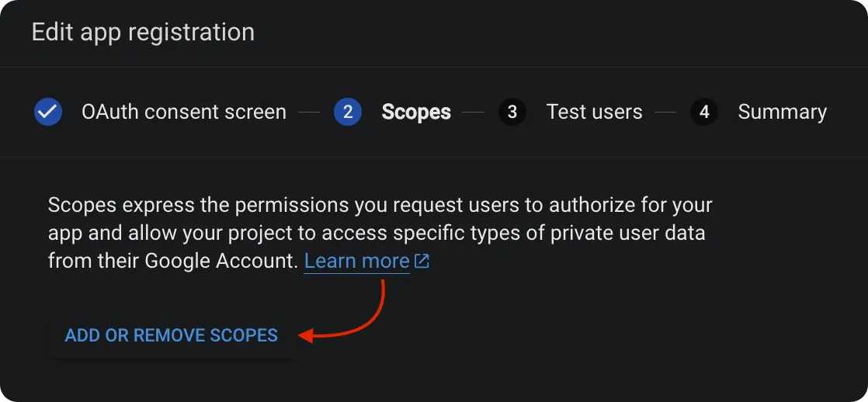Click the words Google Account in description

click(222, 261)
